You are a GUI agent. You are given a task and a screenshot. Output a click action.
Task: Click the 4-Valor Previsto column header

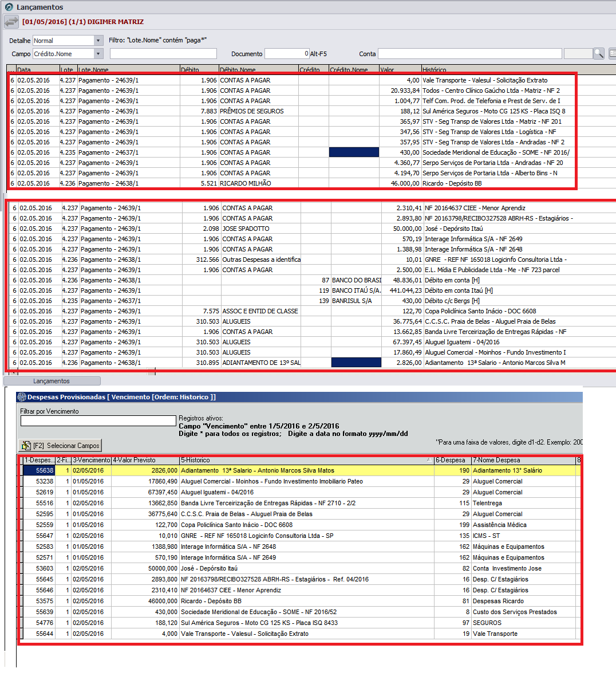click(x=145, y=460)
